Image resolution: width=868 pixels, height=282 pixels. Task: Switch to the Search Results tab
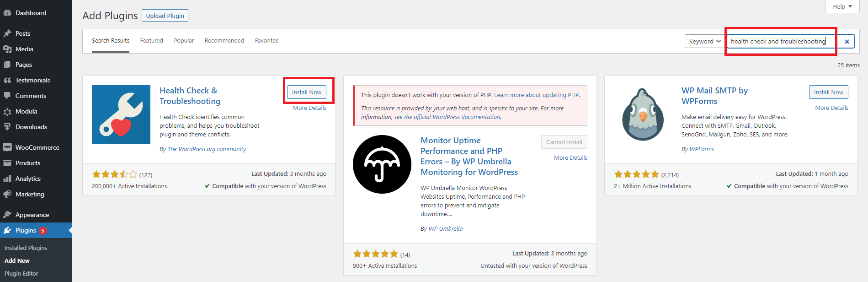pos(111,41)
